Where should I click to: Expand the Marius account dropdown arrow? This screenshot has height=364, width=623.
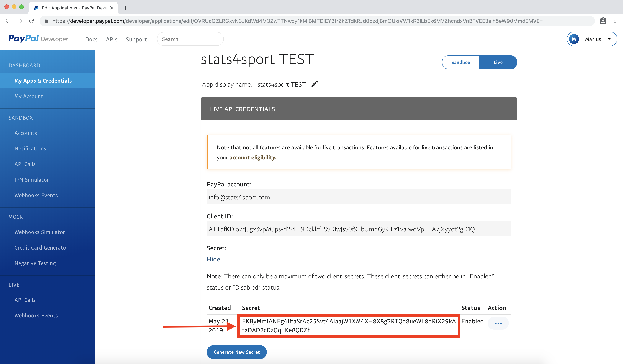coord(609,39)
